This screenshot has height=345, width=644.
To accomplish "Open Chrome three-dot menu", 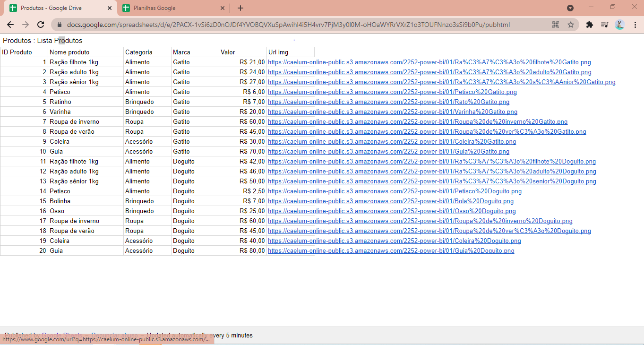I will tap(635, 25).
